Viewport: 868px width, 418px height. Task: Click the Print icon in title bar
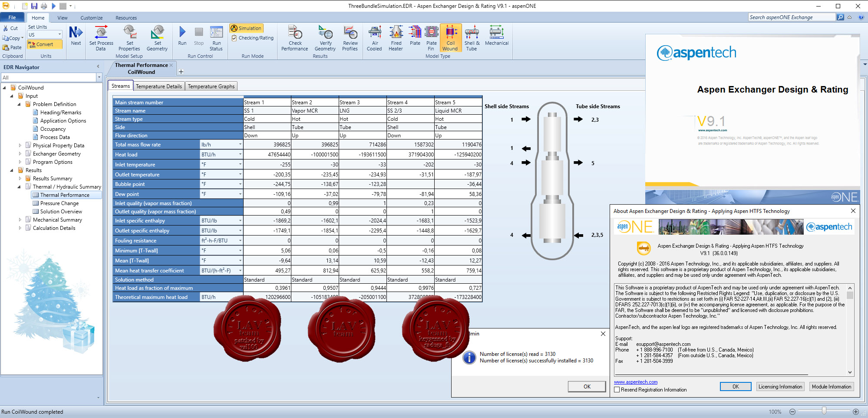(x=44, y=6)
